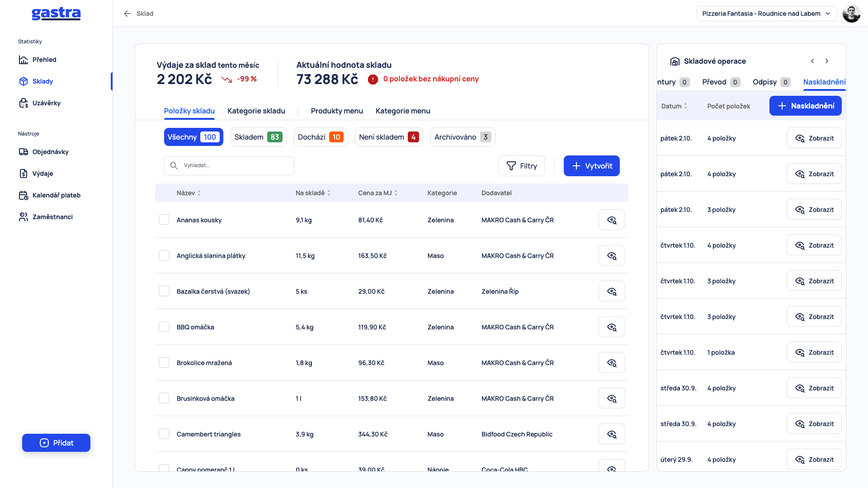Click the Vytvořit button
The width and height of the screenshot is (868, 488).
591,166
